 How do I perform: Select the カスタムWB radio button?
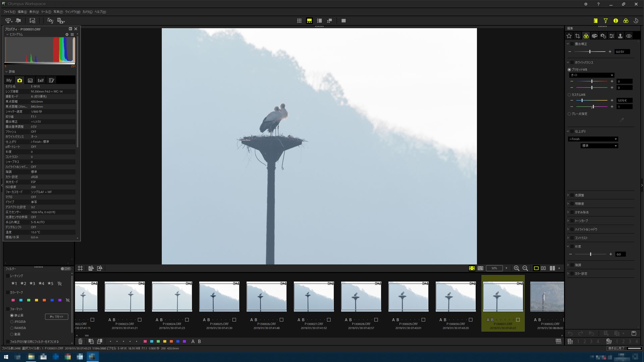569,95
